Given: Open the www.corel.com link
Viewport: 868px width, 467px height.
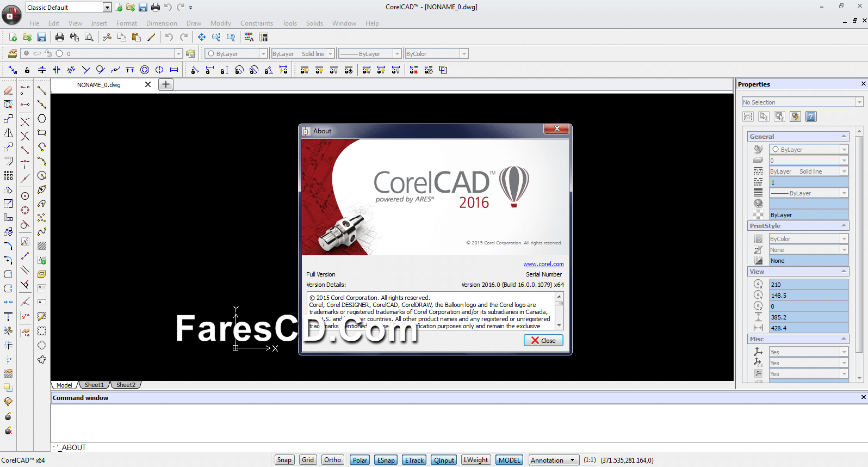Looking at the screenshot, I should (x=543, y=264).
